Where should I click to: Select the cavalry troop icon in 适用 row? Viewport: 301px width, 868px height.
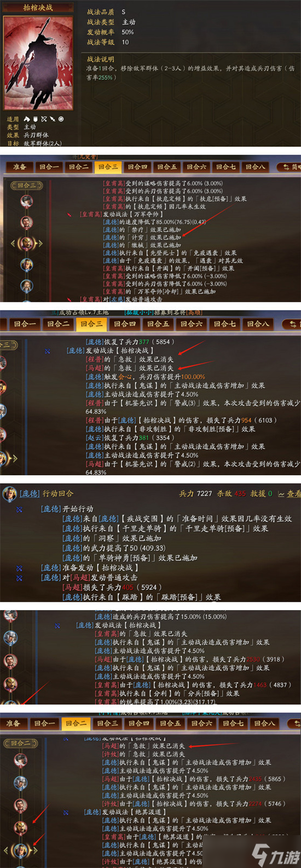(27, 119)
